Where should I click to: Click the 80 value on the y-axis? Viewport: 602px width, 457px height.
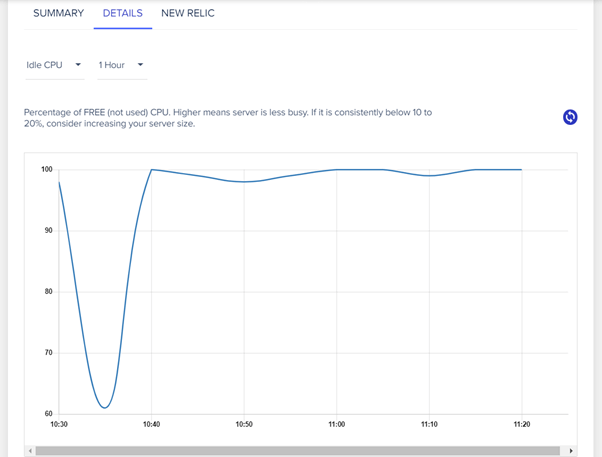(48, 291)
